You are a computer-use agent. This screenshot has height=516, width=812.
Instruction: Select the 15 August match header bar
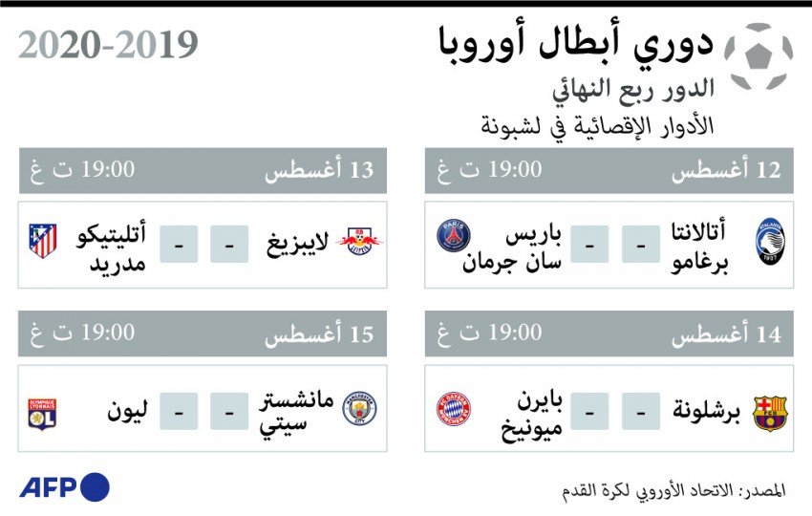(203, 334)
